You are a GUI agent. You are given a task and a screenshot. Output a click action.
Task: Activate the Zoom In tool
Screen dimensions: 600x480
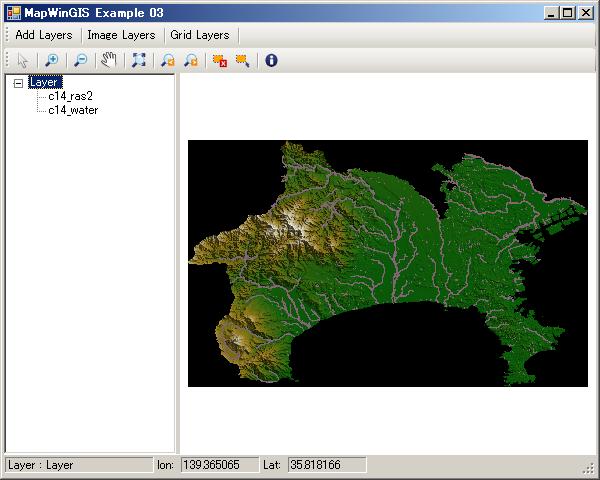(52, 60)
